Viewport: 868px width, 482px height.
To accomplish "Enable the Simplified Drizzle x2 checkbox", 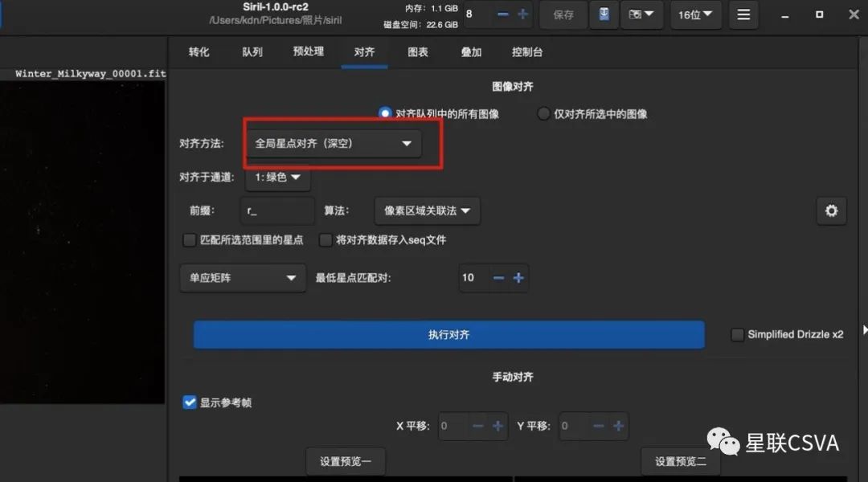I will [737, 335].
